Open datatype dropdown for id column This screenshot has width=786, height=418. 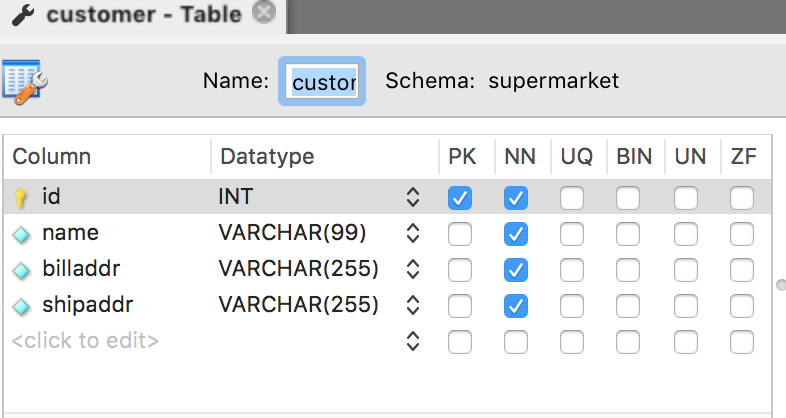412,198
